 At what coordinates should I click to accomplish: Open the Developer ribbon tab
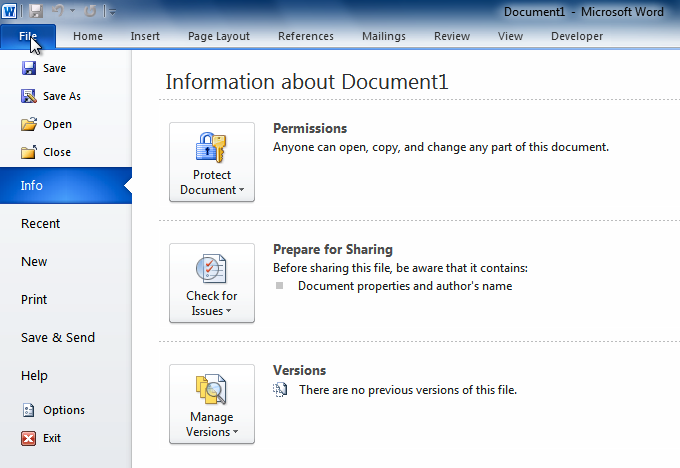tap(577, 36)
